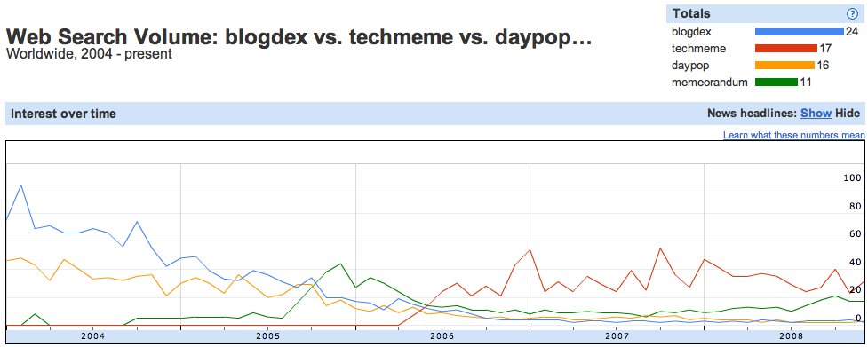Show news headlines
The image size is (868, 347).
point(816,114)
